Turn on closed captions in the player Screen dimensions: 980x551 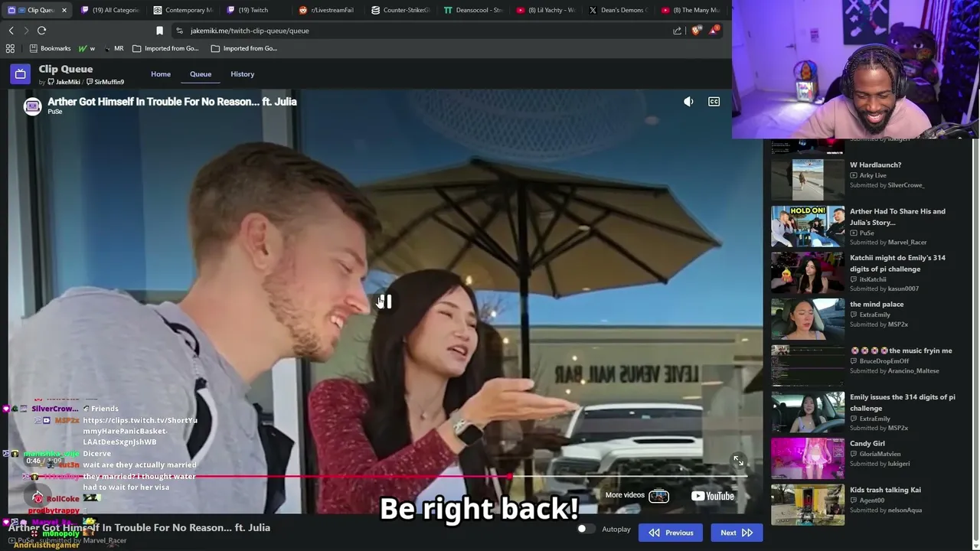coord(714,102)
